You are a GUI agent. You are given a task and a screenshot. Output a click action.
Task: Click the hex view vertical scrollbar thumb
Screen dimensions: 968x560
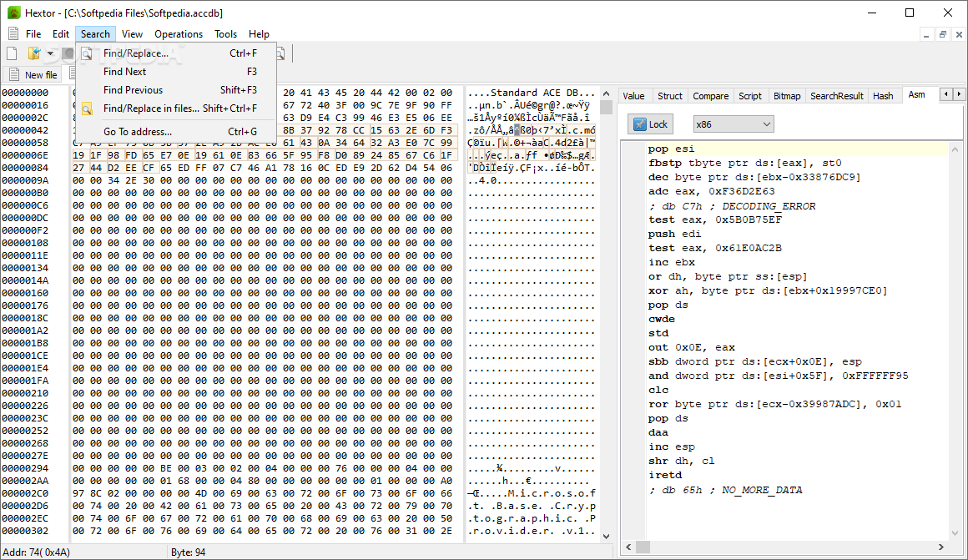[x=606, y=107]
